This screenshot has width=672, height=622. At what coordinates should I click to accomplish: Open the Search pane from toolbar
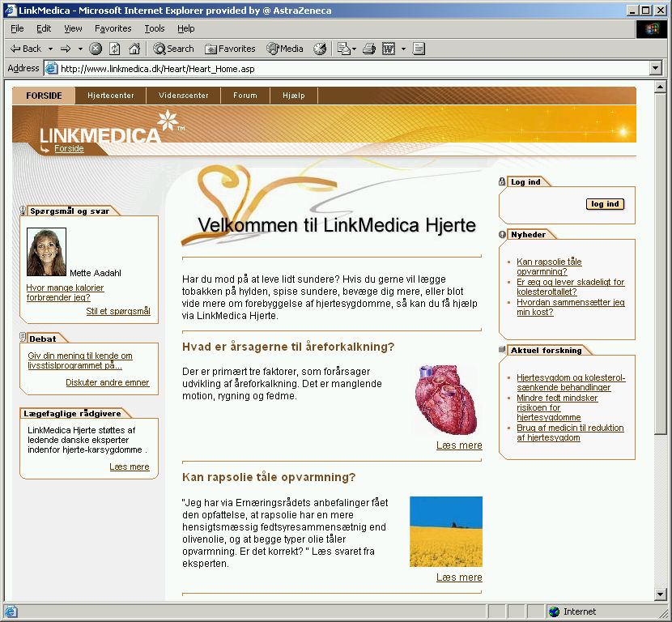173,49
